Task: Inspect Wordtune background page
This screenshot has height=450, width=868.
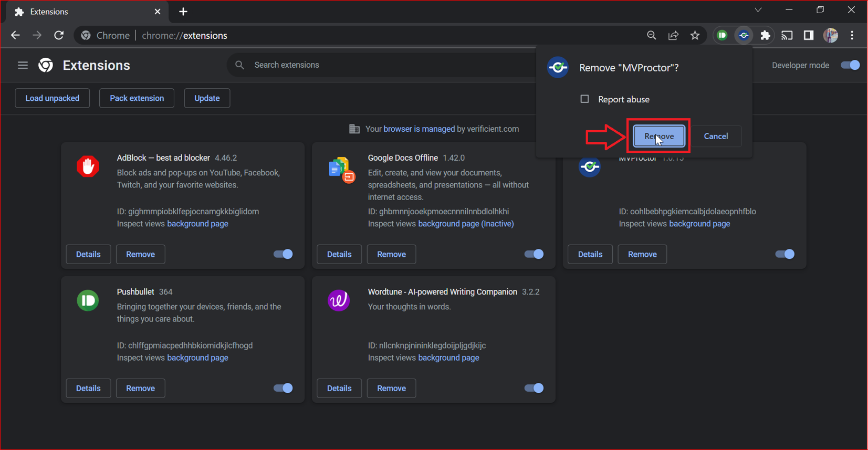Action: coord(448,358)
